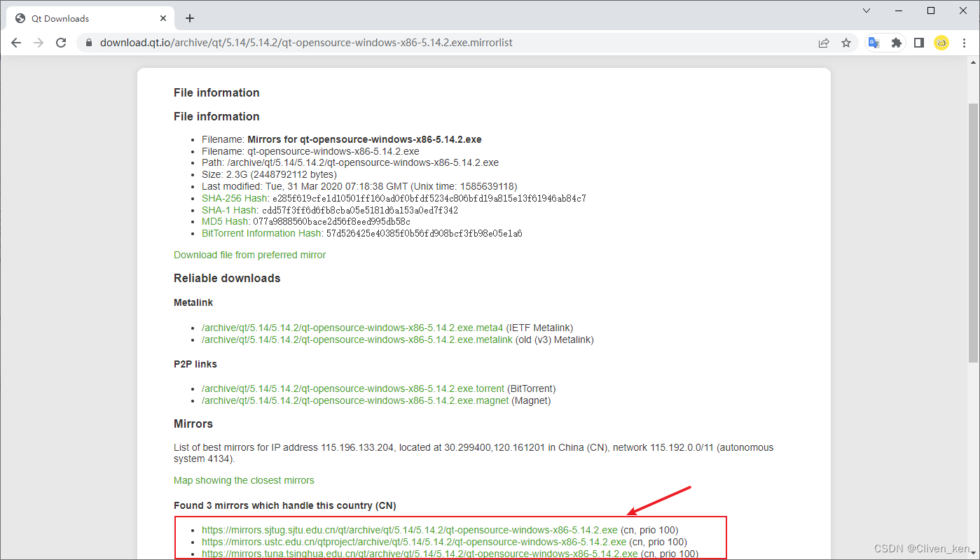Click the 'Metalink' subheading
This screenshot has width=980, height=560.
click(x=193, y=302)
